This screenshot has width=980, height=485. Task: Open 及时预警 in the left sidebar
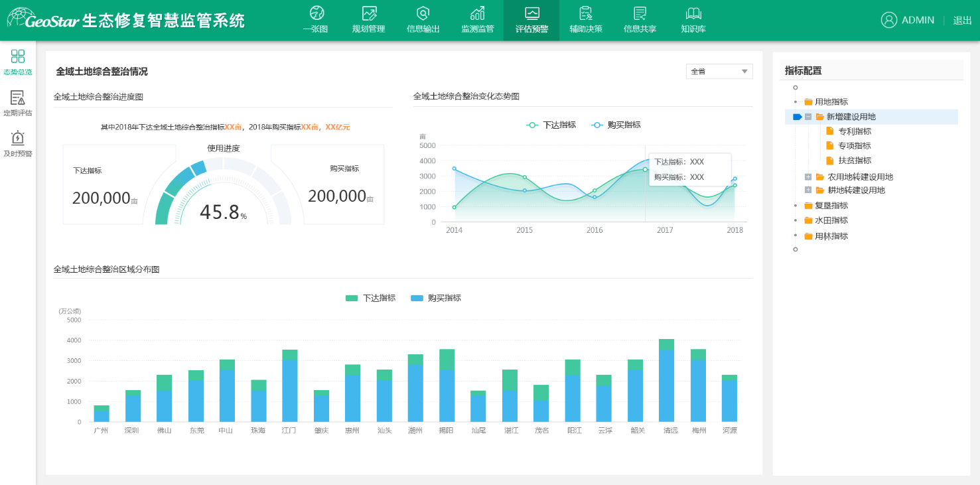18,144
